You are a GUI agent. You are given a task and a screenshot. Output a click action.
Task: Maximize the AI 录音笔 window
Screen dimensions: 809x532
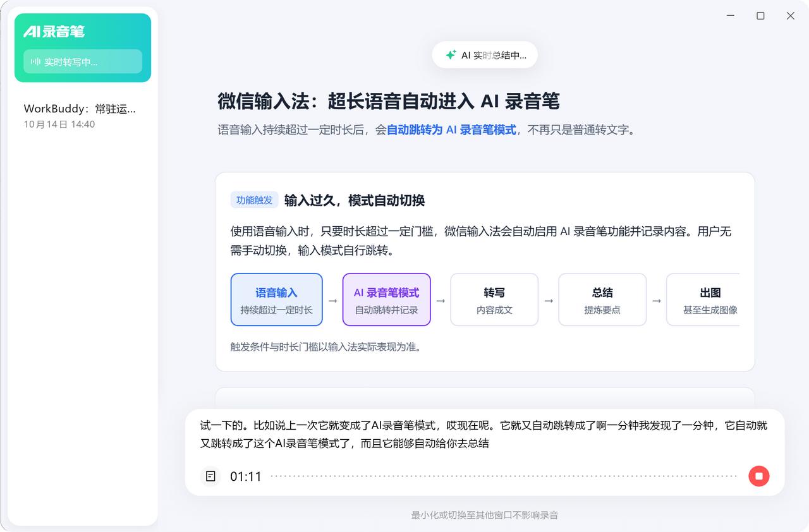pyautogui.click(x=760, y=16)
